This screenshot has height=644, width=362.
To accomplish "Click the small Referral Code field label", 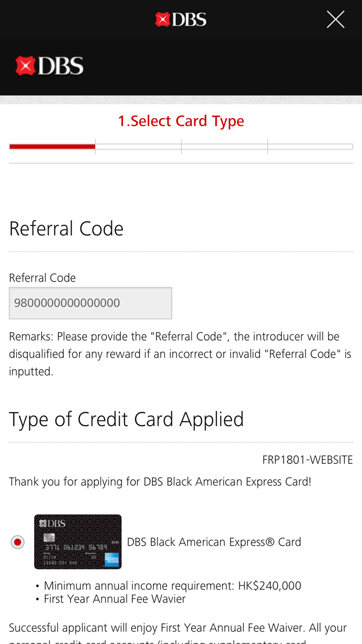I will click(42, 278).
